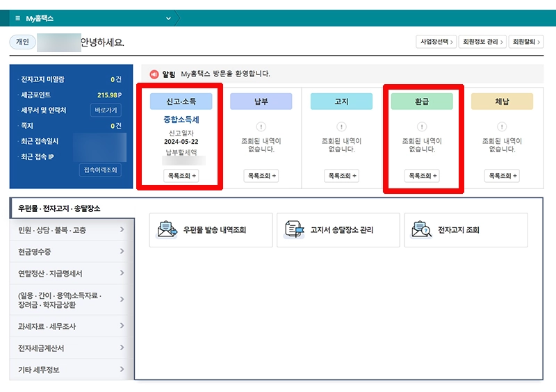Click the 최근 접속 IP label
This screenshot has height=392, width=556.
coord(38,157)
